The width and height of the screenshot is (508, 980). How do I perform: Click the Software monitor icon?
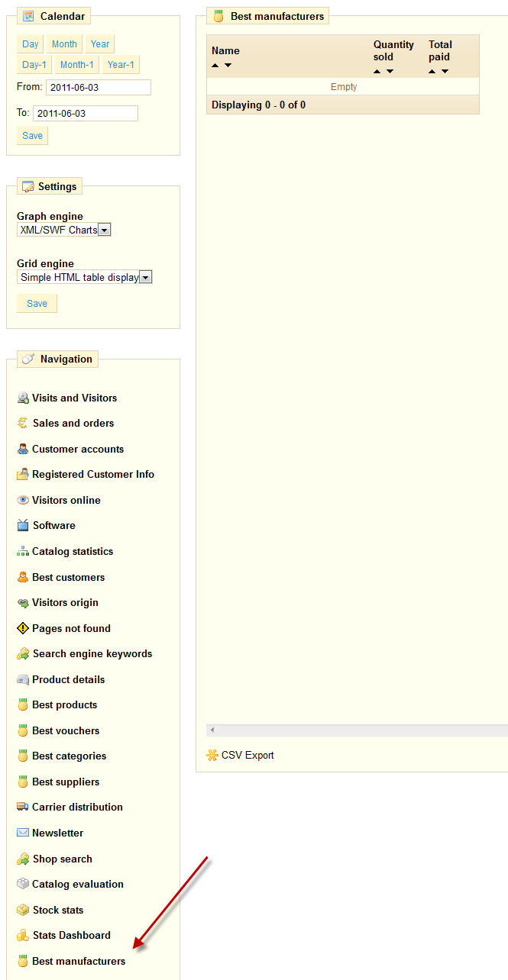click(x=23, y=525)
